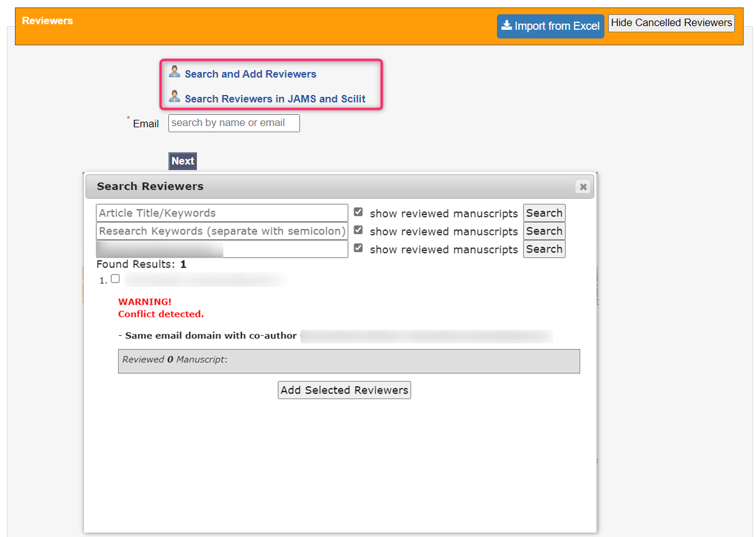
Task: Close the Search Reviewers dialog
Action: coord(582,186)
